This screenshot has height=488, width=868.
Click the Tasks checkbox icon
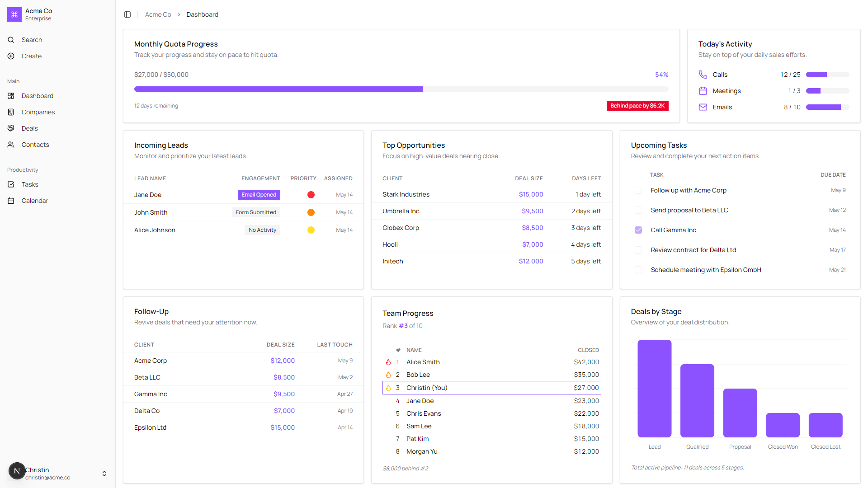click(x=11, y=184)
